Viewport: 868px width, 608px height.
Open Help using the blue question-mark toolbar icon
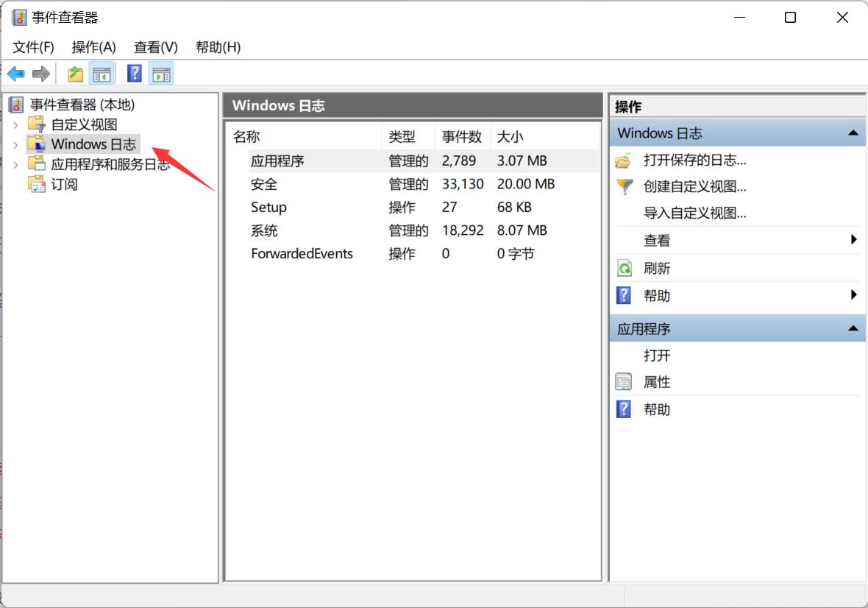134,73
